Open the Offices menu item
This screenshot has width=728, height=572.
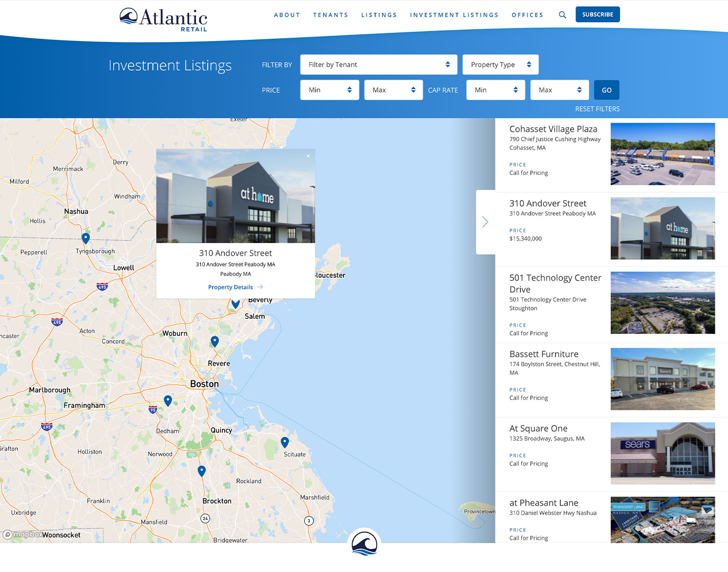point(528,15)
